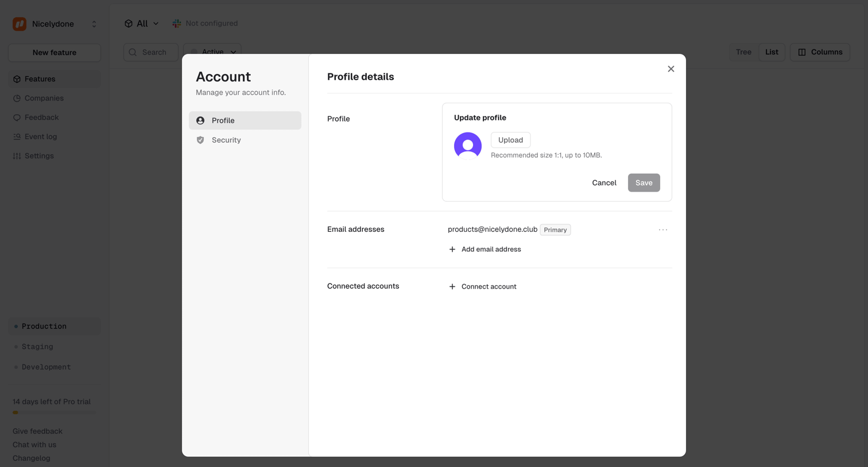Click the purple profile avatar icon

tap(468, 146)
